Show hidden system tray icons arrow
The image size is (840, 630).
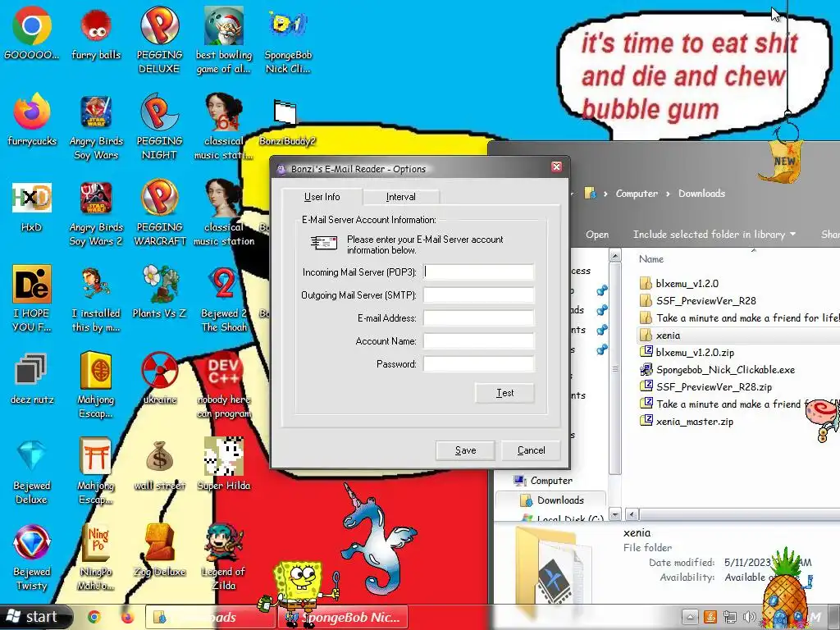click(x=691, y=617)
